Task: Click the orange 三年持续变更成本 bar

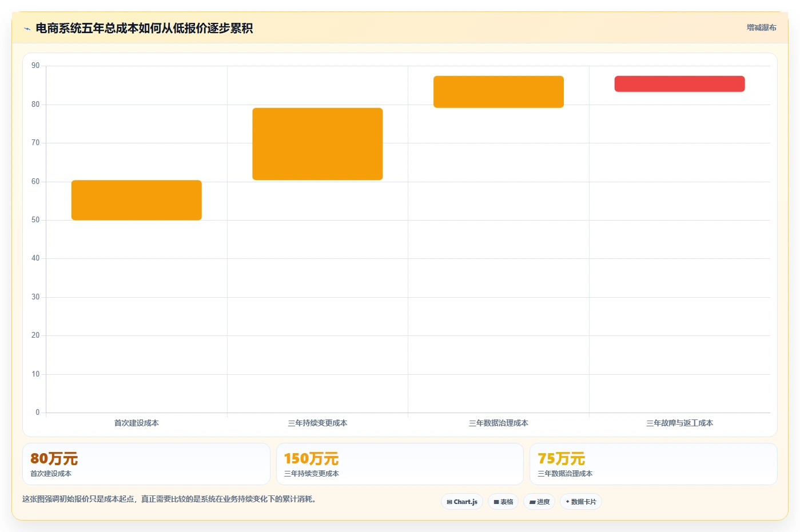Action: click(x=317, y=144)
